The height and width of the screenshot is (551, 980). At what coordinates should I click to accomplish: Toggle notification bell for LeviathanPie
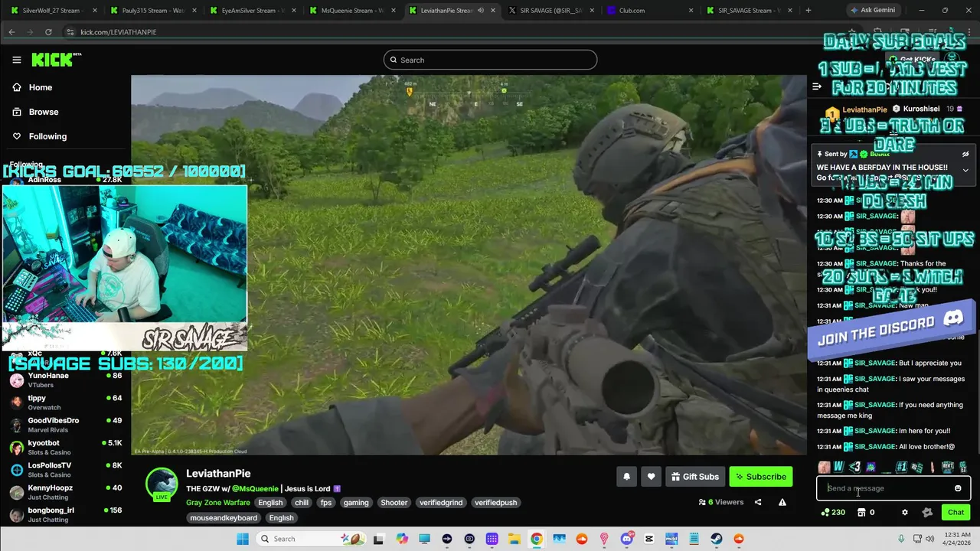coord(626,477)
